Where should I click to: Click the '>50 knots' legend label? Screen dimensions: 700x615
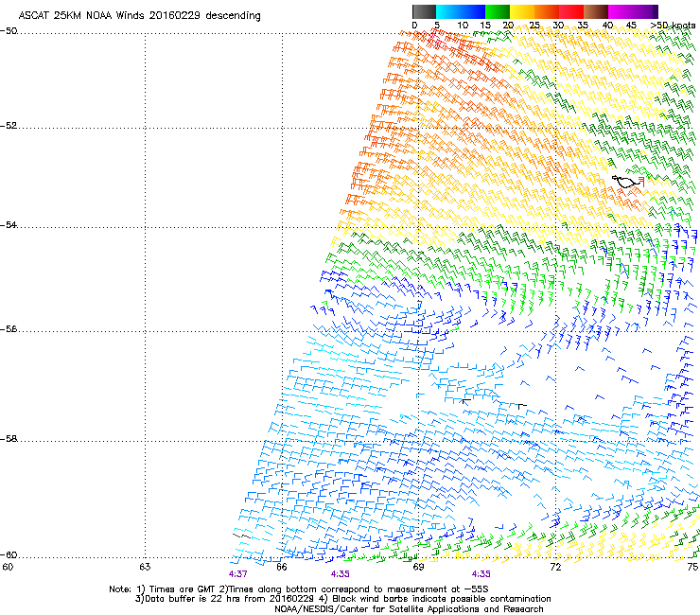click(673, 26)
